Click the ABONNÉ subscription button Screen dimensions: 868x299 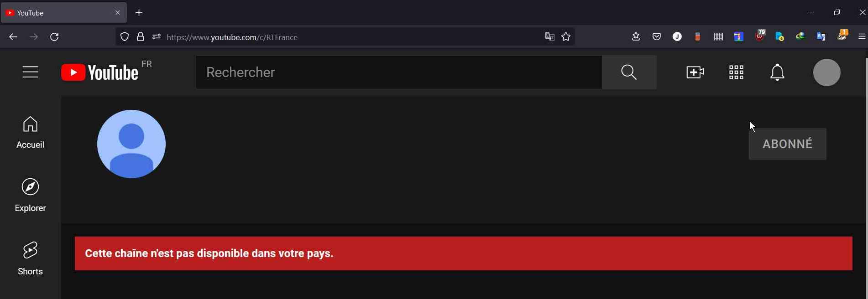click(787, 144)
